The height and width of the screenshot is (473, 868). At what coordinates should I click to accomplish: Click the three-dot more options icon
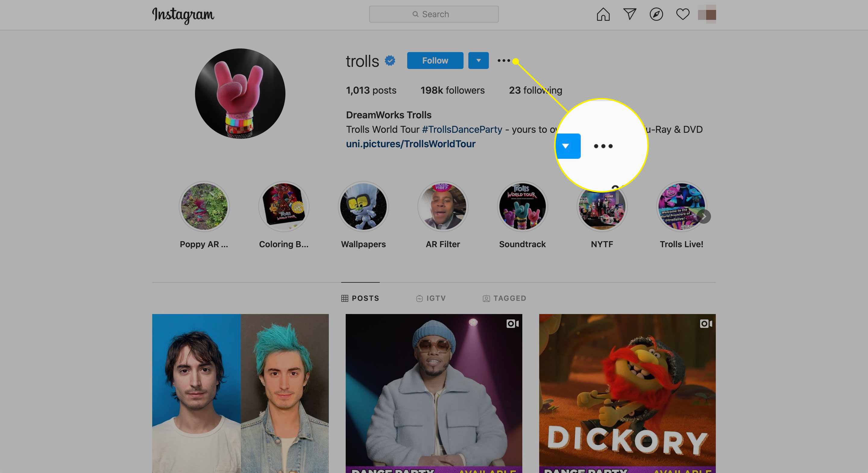coord(502,60)
